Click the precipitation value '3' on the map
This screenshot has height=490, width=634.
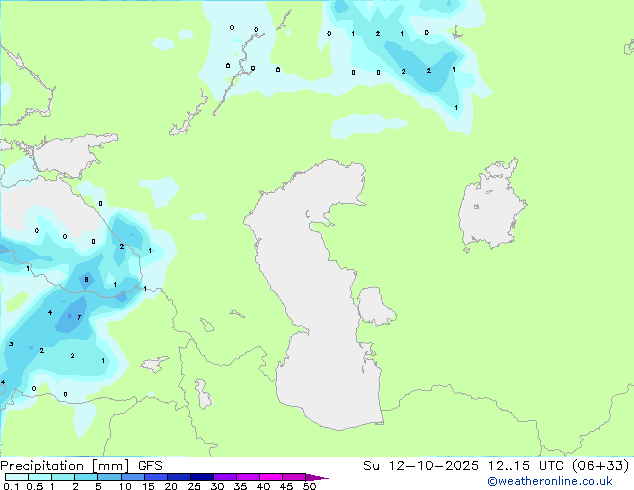click(11, 344)
